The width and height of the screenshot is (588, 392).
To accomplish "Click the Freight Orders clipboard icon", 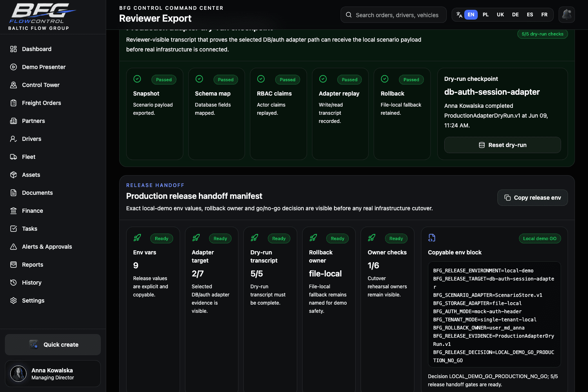I will tap(13, 103).
